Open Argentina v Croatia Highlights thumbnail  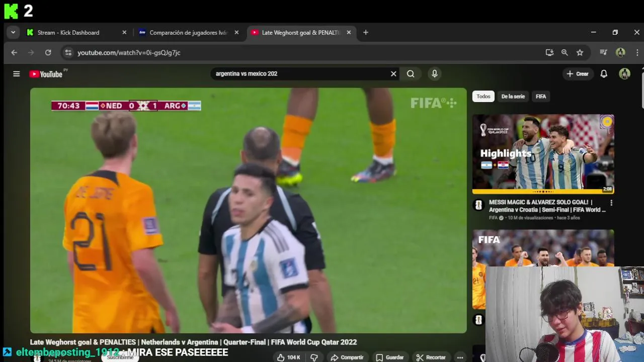543,154
